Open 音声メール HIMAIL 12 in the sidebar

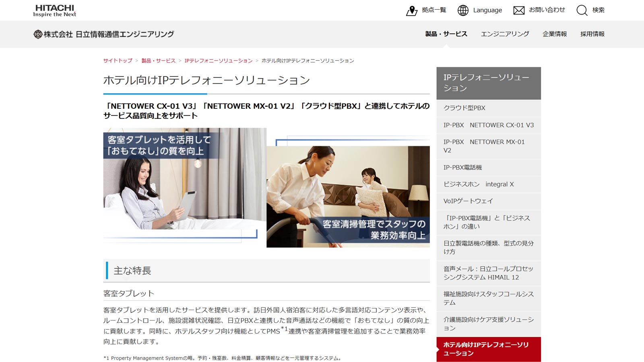tap(488, 273)
